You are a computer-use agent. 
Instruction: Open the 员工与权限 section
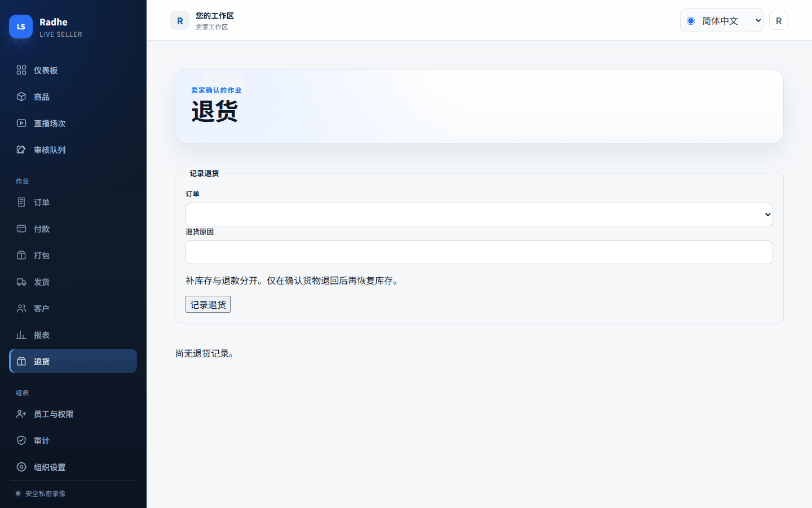73,414
